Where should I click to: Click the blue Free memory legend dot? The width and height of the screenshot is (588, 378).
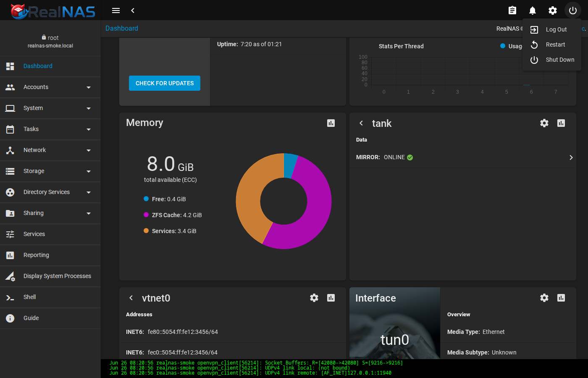click(146, 199)
